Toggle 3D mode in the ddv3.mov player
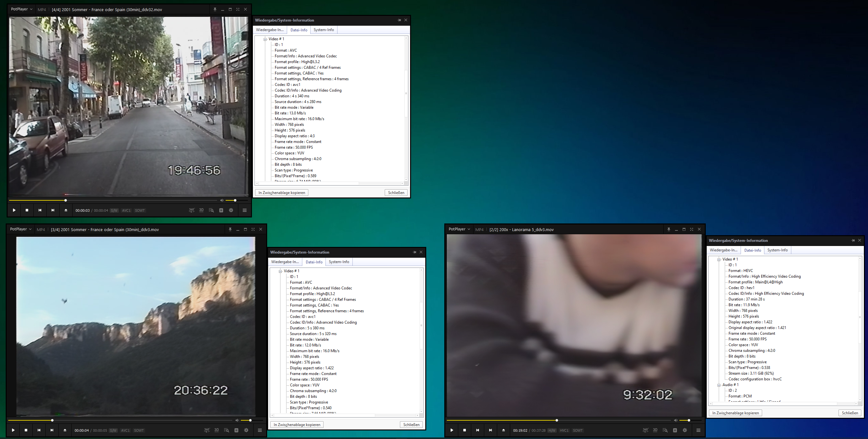The width and height of the screenshot is (868, 439). coord(217,430)
